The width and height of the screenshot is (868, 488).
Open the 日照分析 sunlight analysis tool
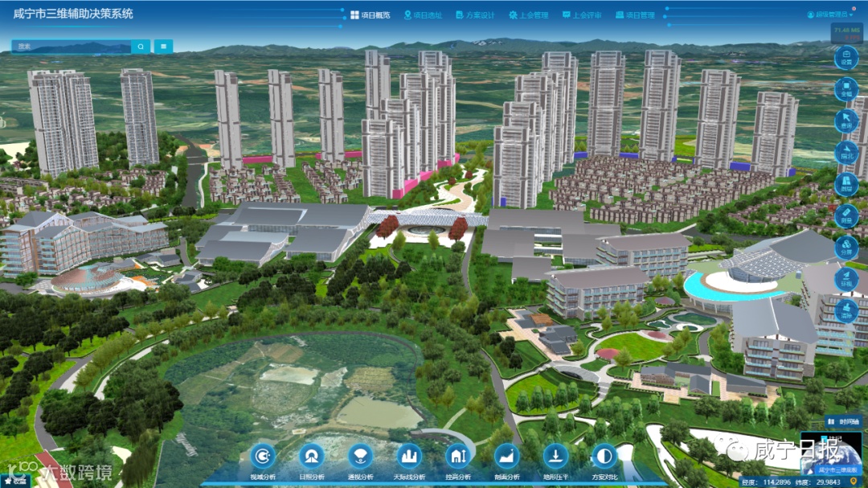click(x=311, y=461)
